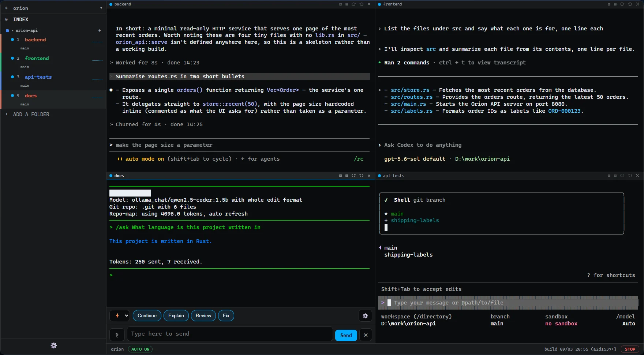Click the Continue button
This screenshot has width=644, height=355.
tap(147, 315)
